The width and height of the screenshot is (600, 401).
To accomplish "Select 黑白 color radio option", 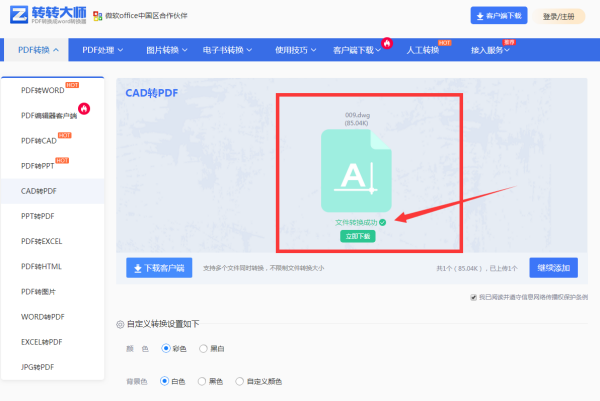I will pos(205,348).
